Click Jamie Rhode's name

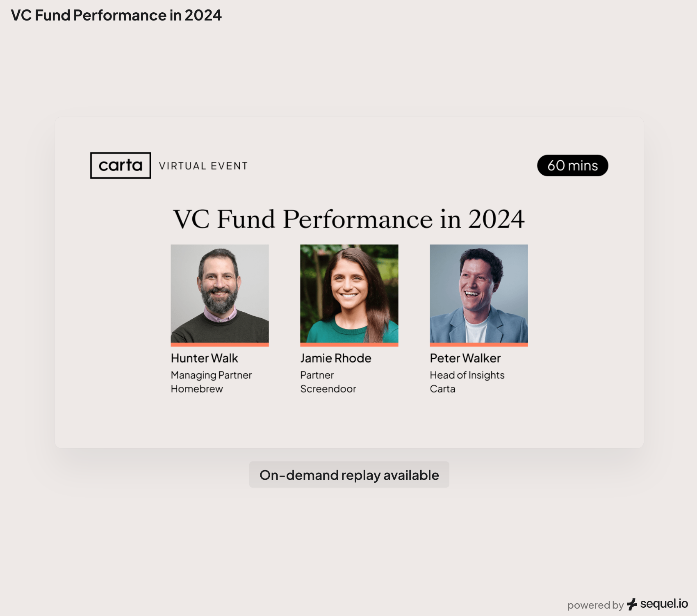336,358
